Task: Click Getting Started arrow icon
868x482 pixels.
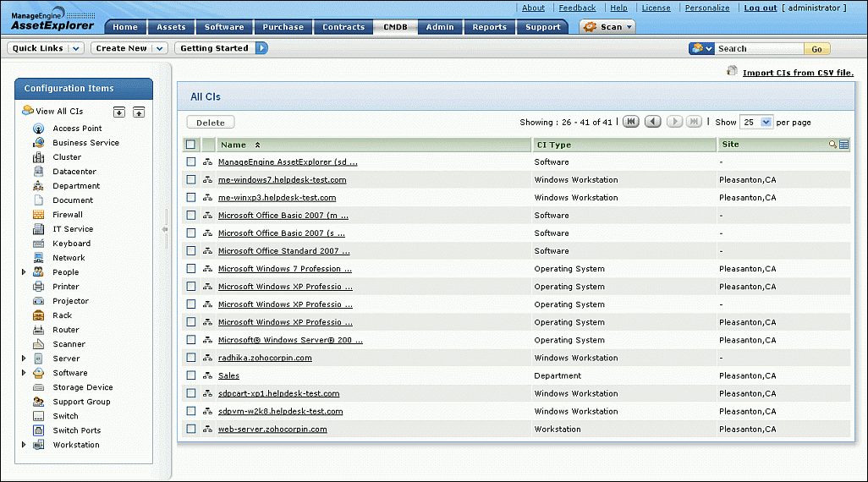Action: (x=262, y=48)
